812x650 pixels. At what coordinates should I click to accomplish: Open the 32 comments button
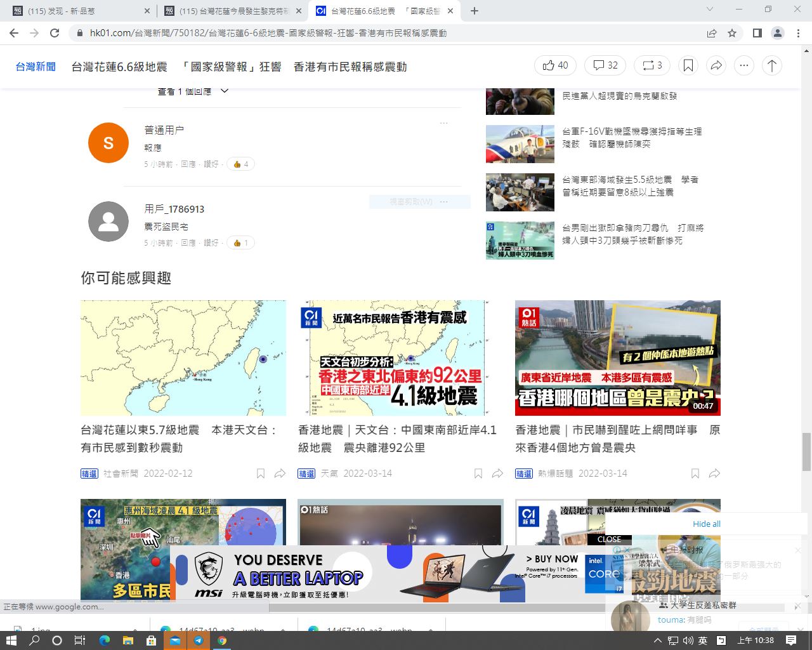click(605, 65)
